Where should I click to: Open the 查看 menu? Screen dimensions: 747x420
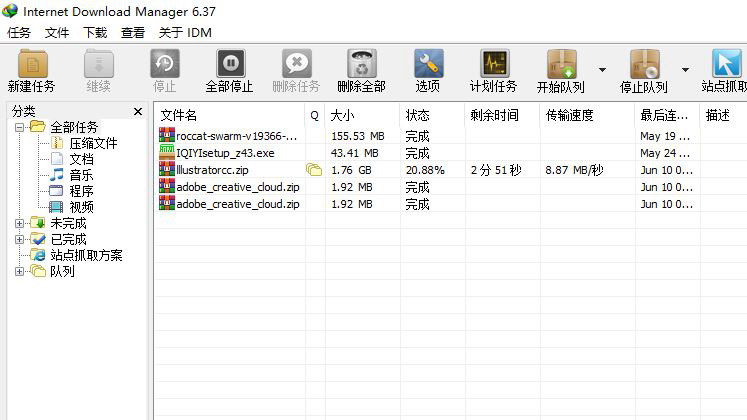[133, 33]
